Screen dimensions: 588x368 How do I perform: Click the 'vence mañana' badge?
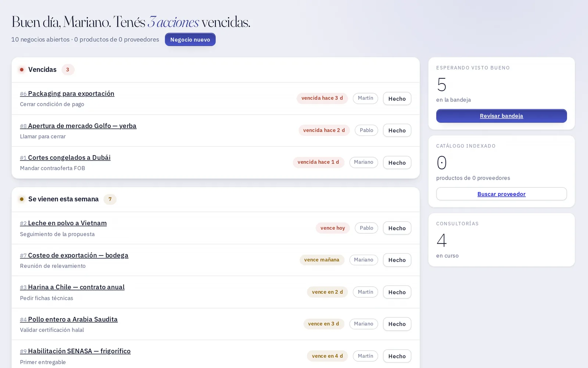322,260
